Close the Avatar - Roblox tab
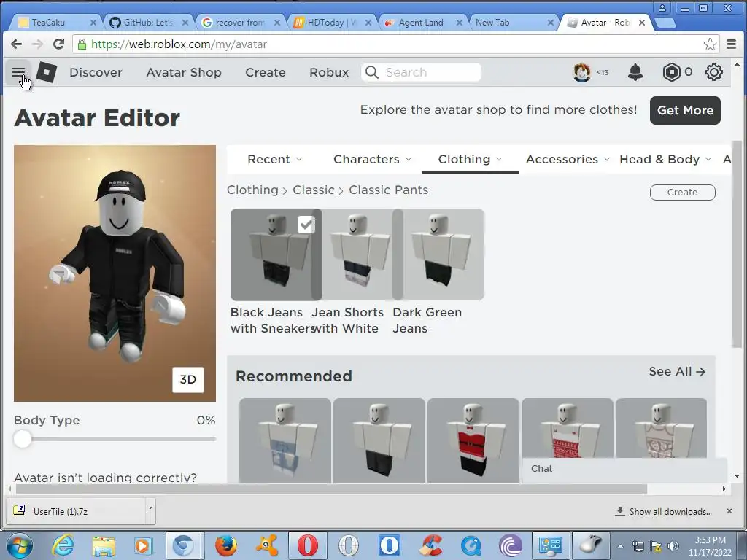Screen dimensions: 747x560 click(642, 23)
